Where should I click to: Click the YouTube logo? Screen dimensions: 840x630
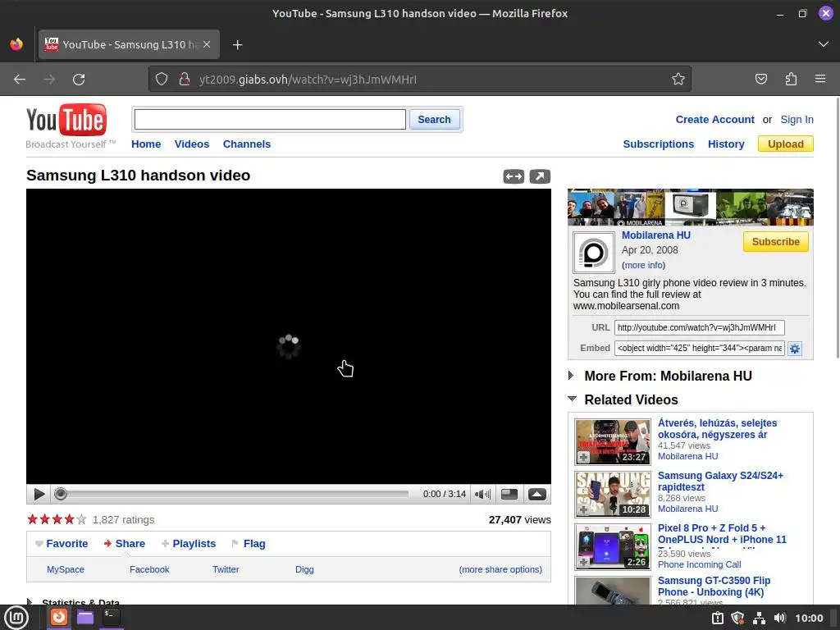(66, 120)
